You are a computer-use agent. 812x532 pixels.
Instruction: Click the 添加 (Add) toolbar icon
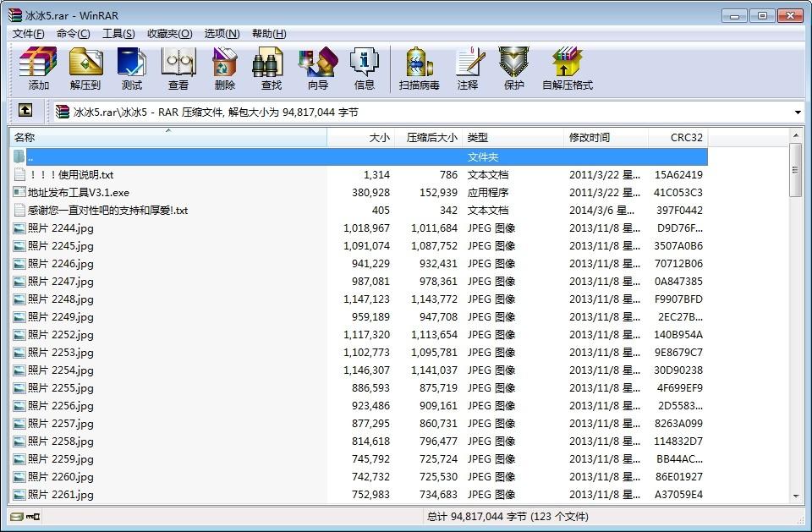pyautogui.click(x=38, y=68)
